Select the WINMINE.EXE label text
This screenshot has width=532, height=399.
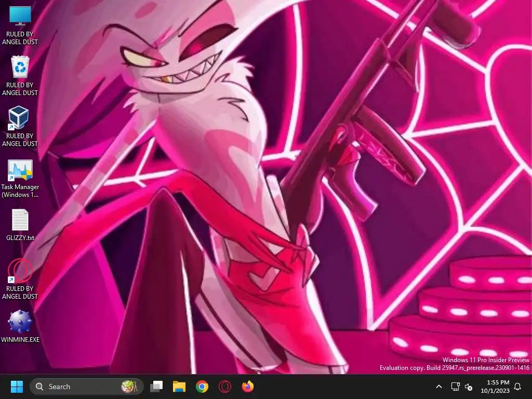click(20, 340)
